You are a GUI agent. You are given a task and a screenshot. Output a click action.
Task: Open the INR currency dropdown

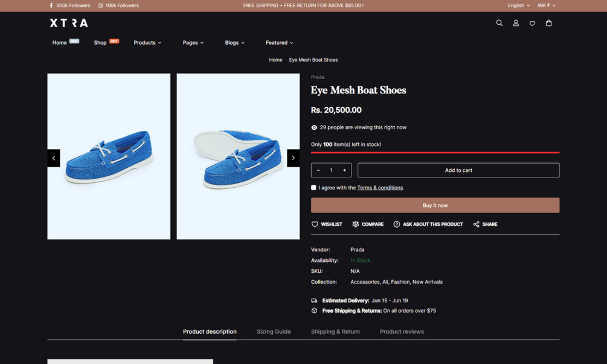coord(546,5)
